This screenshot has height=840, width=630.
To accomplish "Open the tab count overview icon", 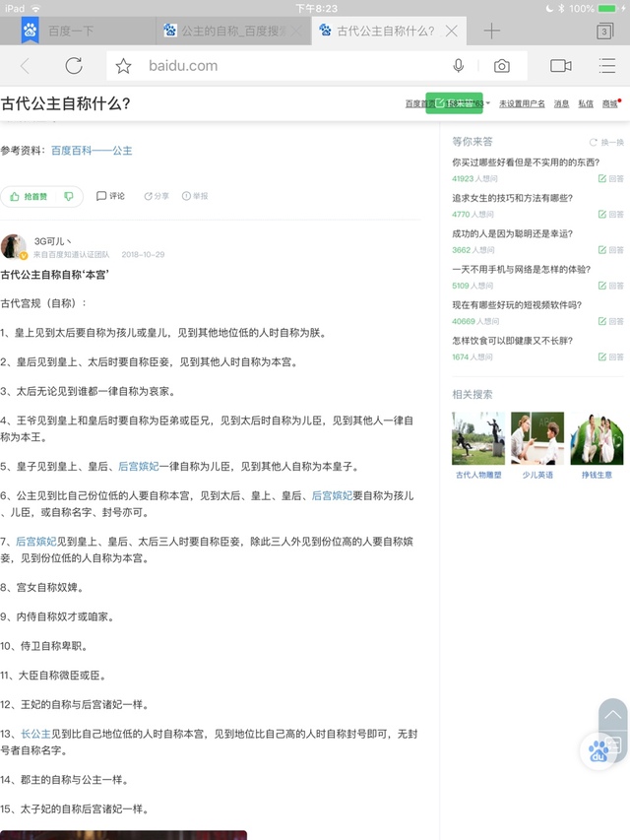I will 604,32.
